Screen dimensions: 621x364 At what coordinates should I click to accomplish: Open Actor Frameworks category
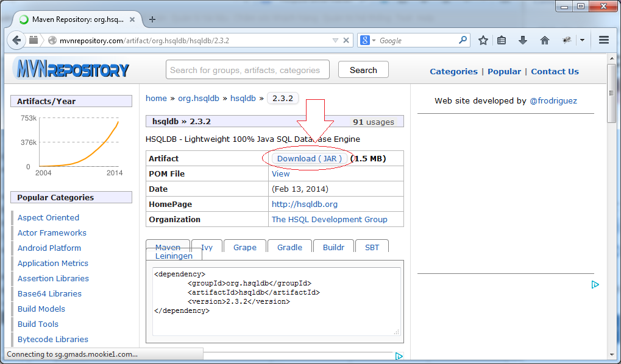coord(52,233)
